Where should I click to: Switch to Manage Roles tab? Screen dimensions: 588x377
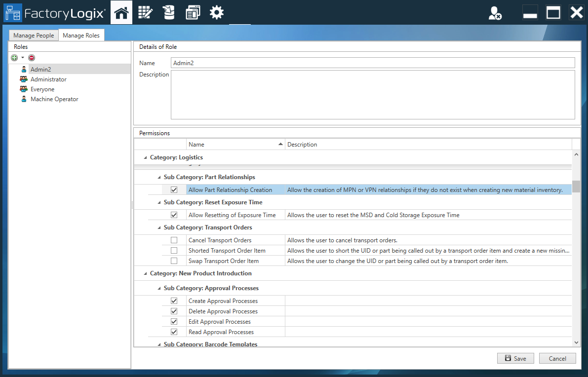point(81,35)
